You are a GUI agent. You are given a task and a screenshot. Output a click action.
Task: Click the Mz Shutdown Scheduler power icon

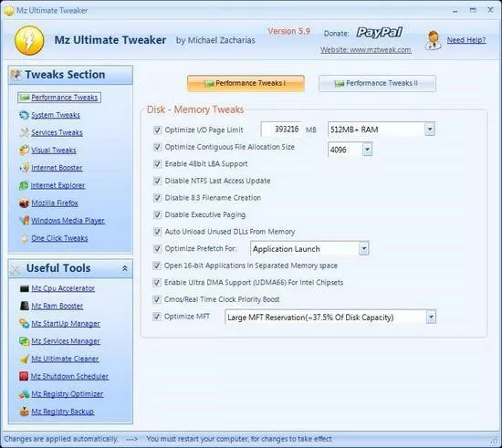24,376
